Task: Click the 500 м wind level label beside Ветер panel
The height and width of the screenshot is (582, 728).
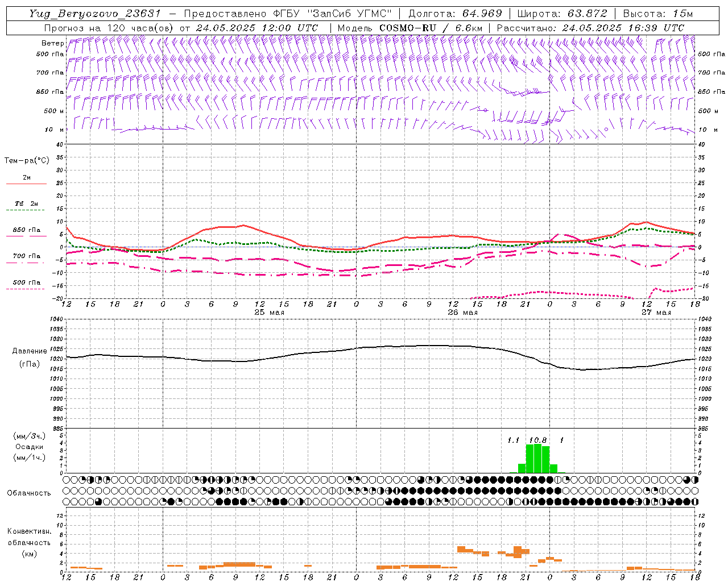Action: [x=54, y=111]
